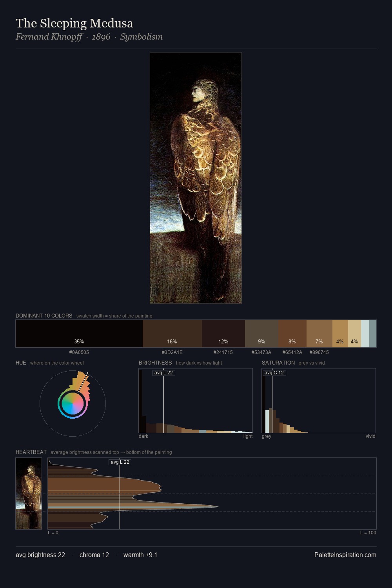The width and height of the screenshot is (392, 588).
Task: Click the 'L = 0' axis label
Action: 53,533
